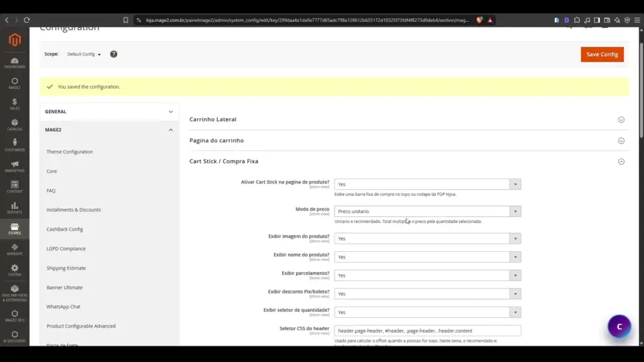The width and height of the screenshot is (644, 362).
Task: Open Shipping Estimate settings tab
Action: point(66,268)
